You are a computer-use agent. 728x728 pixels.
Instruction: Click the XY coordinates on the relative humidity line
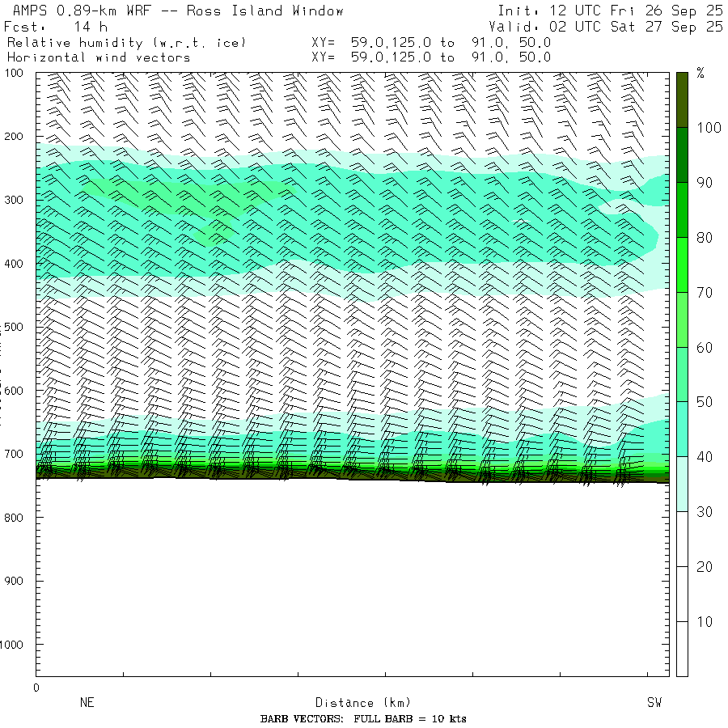tap(431, 43)
